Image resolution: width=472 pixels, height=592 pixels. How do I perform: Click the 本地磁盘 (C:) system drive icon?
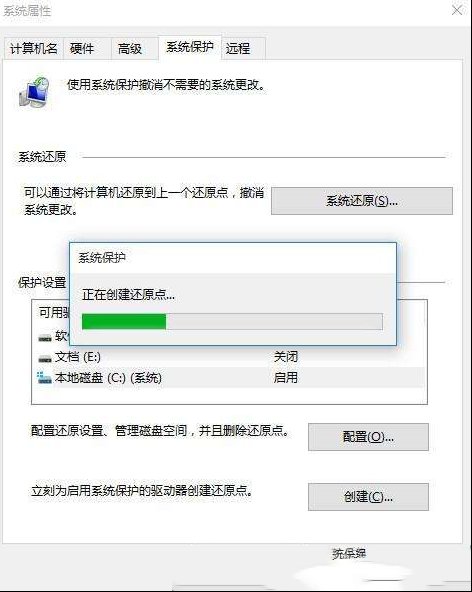pos(45,378)
